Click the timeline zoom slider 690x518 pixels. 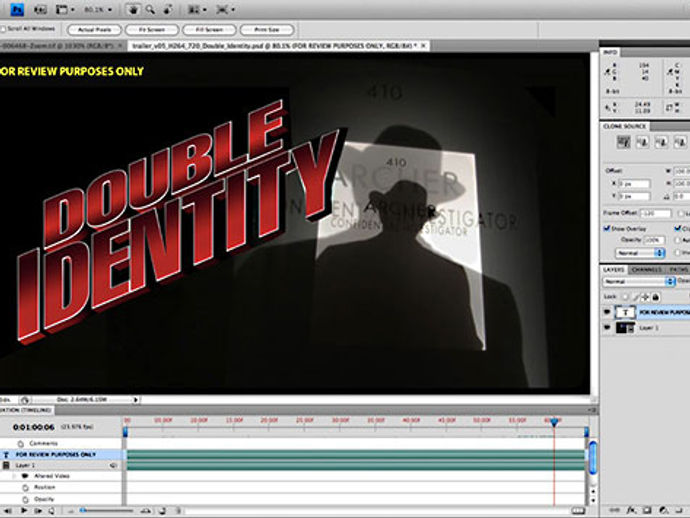[x=108, y=511]
